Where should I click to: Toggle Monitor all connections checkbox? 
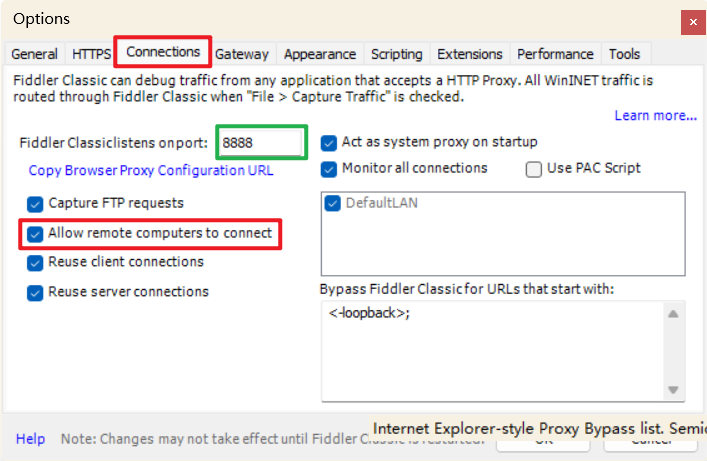click(x=329, y=169)
